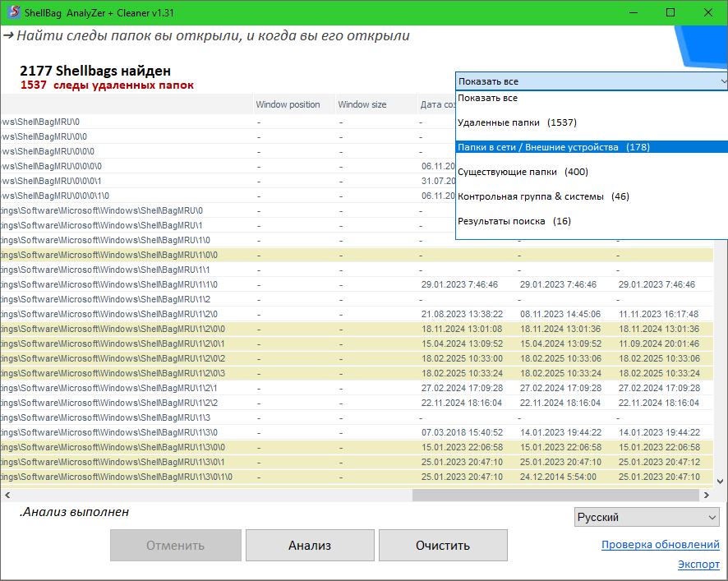Screen dimensions: 728x581
Task: Sort by «Window size» column header
Action: pos(362,105)
